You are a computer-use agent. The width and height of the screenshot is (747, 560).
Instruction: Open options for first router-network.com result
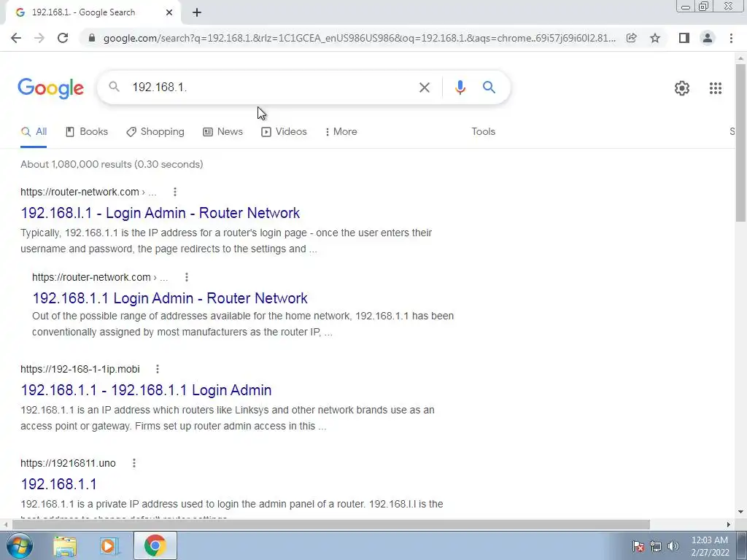(175, 192)
